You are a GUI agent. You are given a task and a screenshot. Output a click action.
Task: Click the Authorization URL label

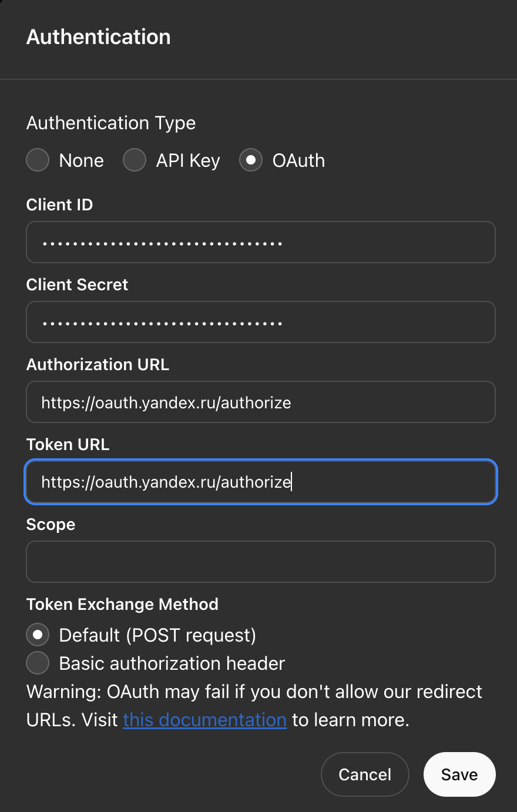tap(98, 364)
